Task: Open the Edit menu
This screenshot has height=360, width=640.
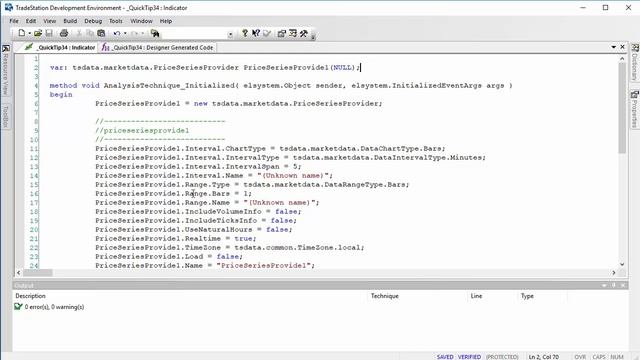Action: (31, 21)
